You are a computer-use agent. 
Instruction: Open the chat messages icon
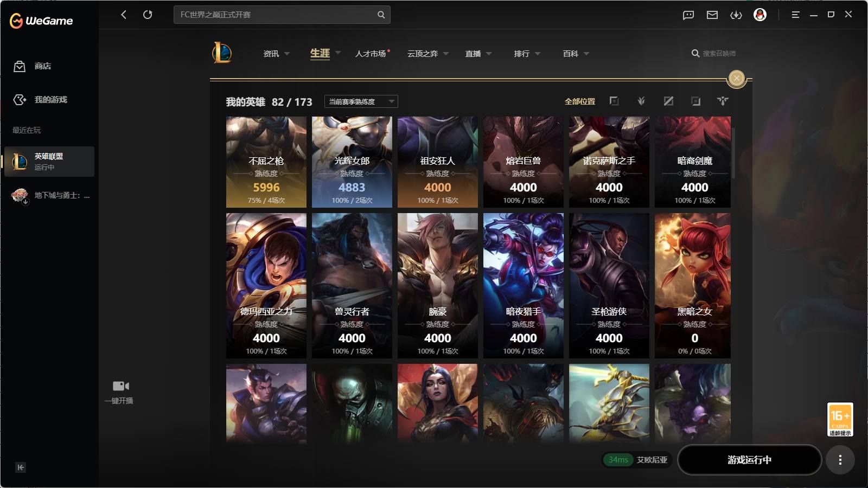[688, 15]
